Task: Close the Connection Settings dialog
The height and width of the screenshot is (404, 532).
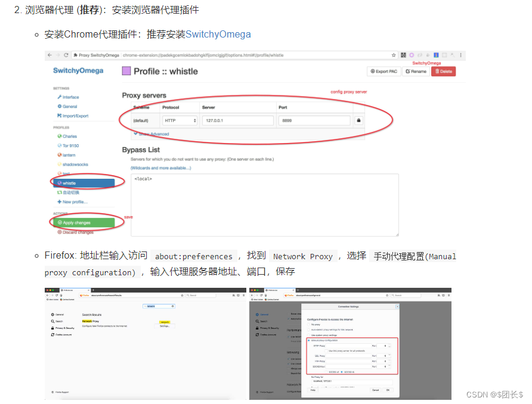Action: pos(397,306)
